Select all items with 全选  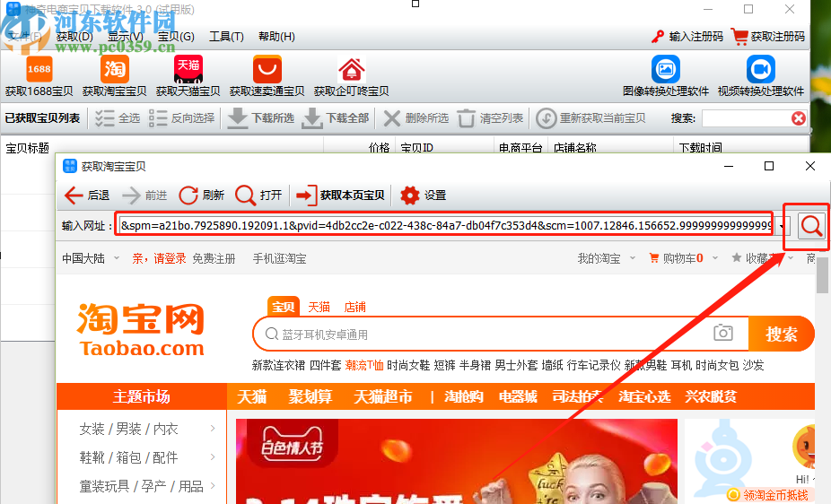pos(118,118)
